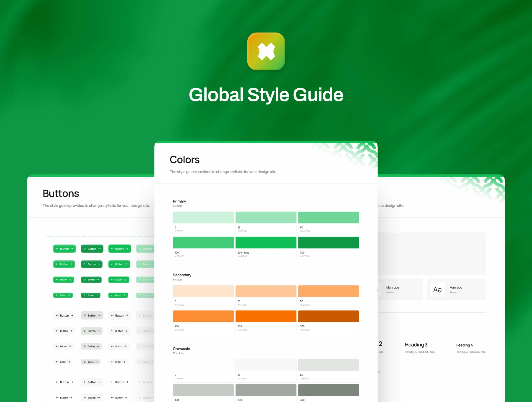Click the Colors page description sentence

coord(223,172)
